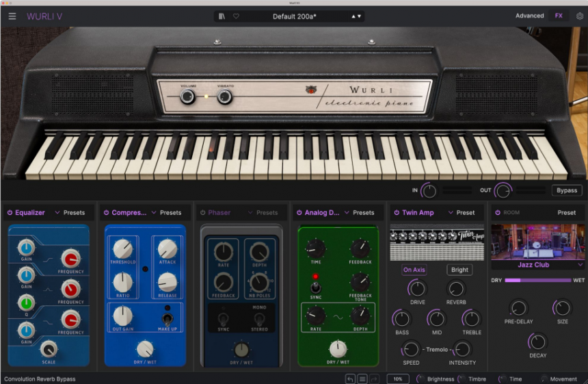Click the Tremolo Speed knob
588x384 pixels.
point(411,349)
